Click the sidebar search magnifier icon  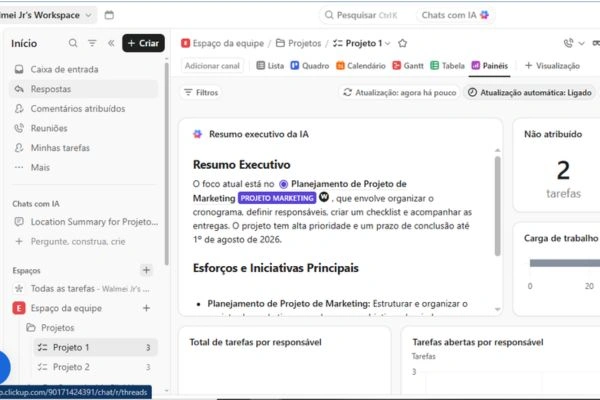[73, 43]
